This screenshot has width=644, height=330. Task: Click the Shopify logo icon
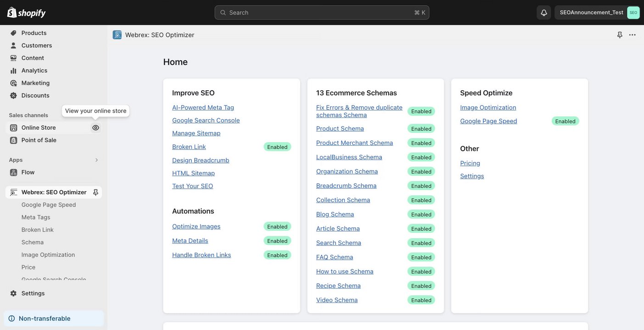click(x=12, y=12)
